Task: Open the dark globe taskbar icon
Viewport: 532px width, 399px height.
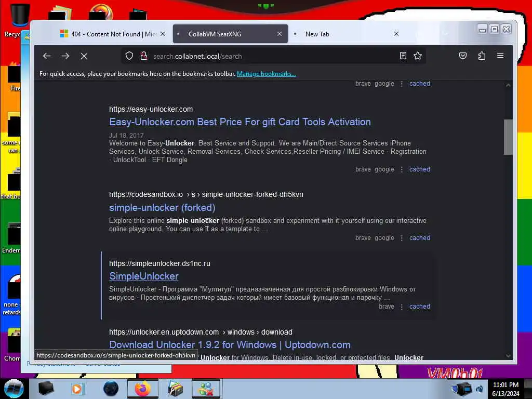Action: tap(111, 389)
